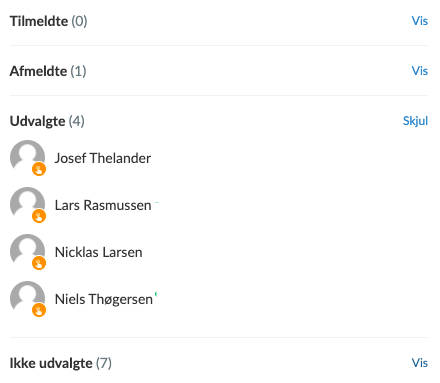Image resolution: width=440 pixels, height=383 pixels.
Task: Click orange hand badge on Niels Thøgersen
Action: tap(39, 310)
